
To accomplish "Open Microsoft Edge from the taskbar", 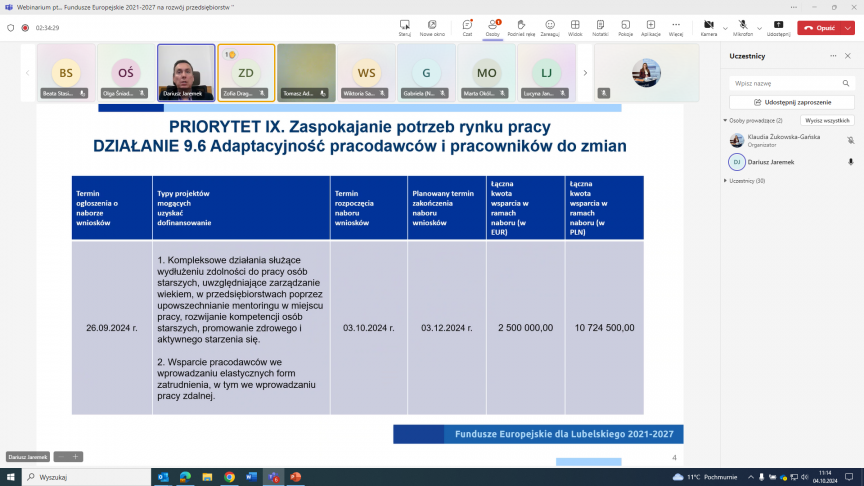I will pyautogui.click(x=185, y=477).
